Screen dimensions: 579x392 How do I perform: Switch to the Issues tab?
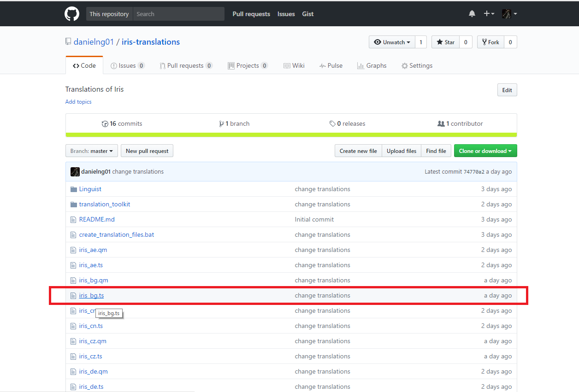[x=128, y=65]
